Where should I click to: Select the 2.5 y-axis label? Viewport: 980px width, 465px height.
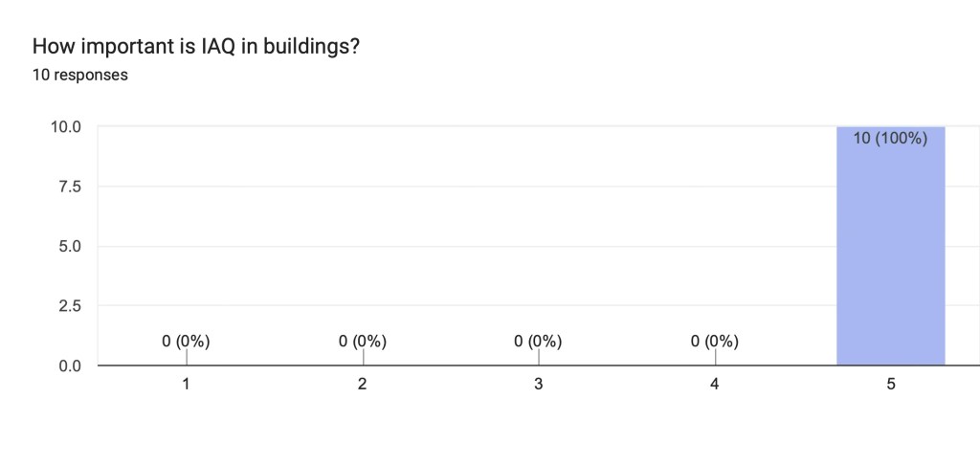click(70, 306)
